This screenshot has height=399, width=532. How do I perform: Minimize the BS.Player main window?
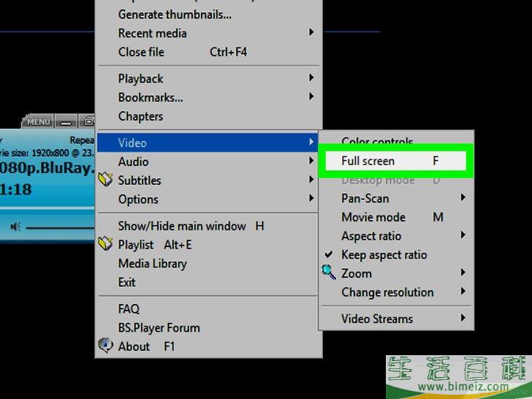[x=66, y=122]
